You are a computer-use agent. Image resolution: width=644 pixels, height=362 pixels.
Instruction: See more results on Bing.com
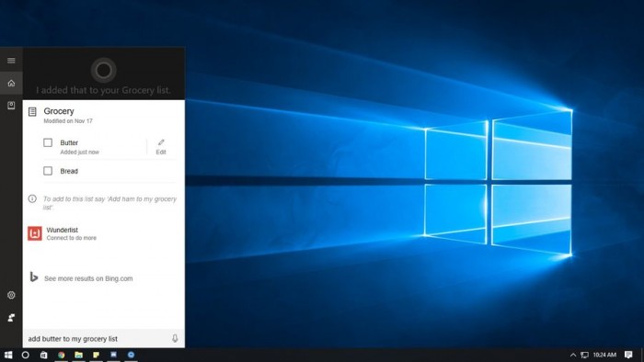[88, 278]
